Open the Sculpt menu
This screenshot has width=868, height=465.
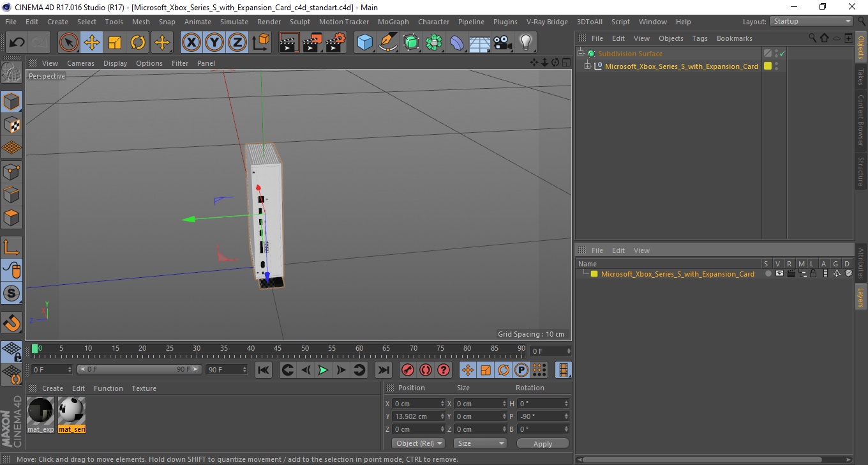pos(299,22)
